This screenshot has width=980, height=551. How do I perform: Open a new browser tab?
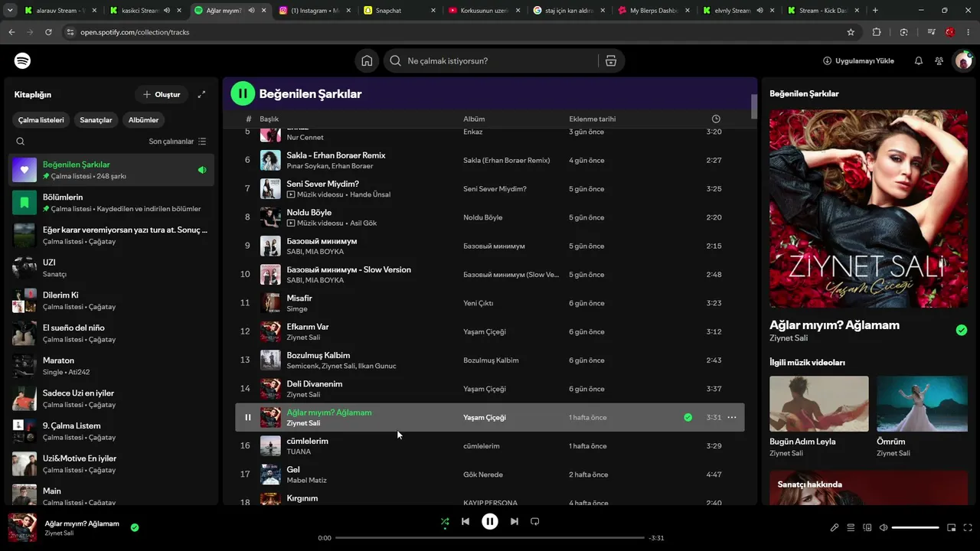pyautogui.click(x=875, y=11)
